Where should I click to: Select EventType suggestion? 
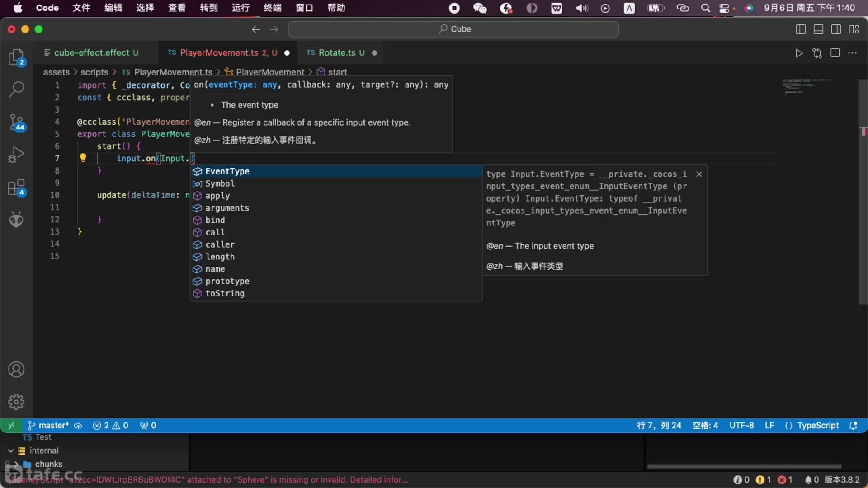[336, 171]
